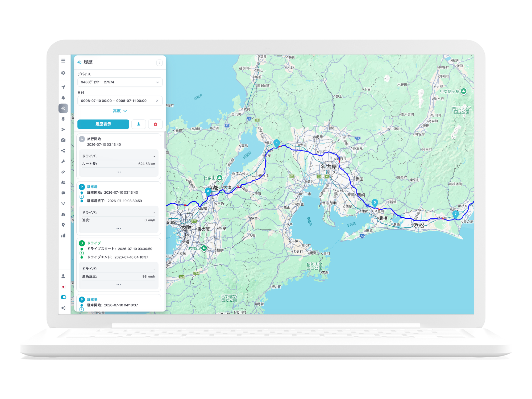The height and width of the screenshot is (399, 532).
Task: Toggle the blue switch in the sidebar
Action: [x=63, y=297]
